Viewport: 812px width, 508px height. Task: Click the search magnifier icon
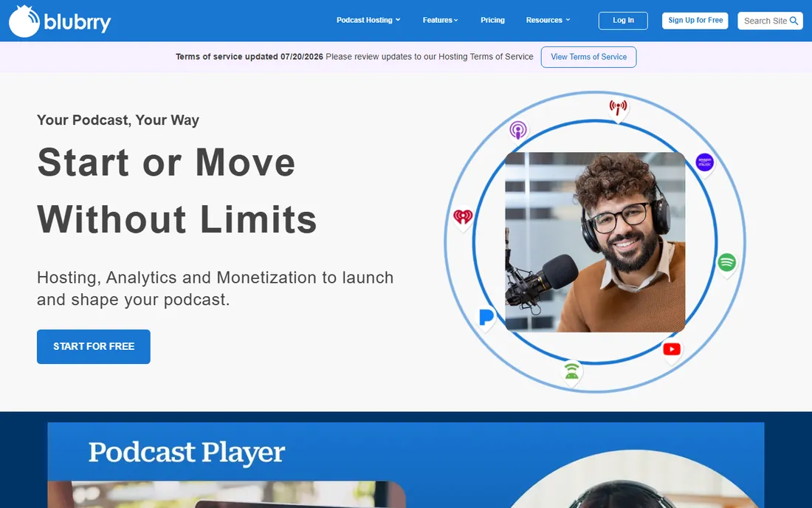point(794,21)
